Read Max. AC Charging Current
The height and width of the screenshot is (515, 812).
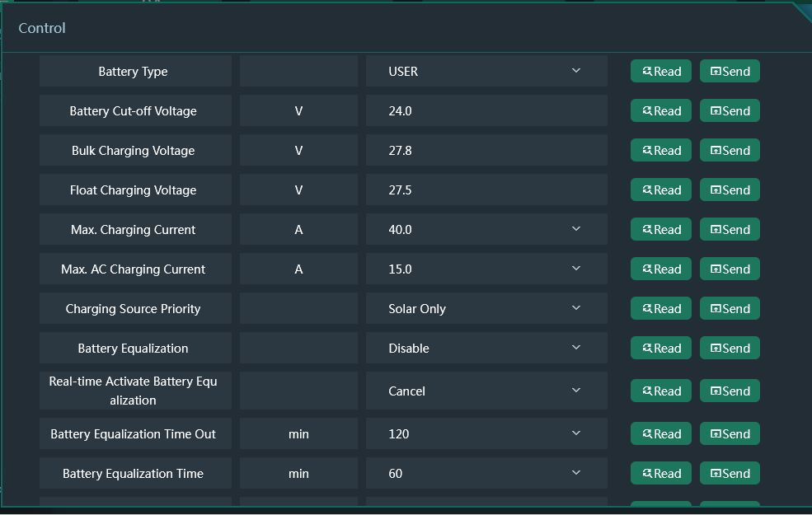(x=660, y=269)
